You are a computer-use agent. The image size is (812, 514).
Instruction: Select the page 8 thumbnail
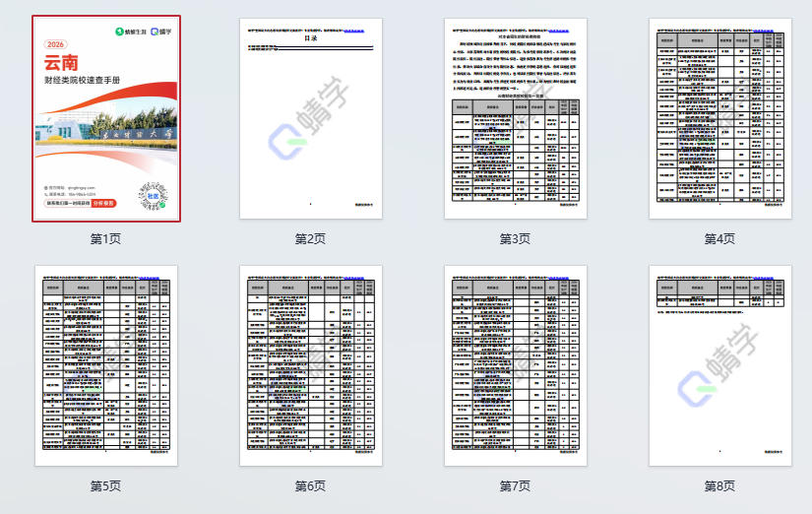(x=719, y=365)
